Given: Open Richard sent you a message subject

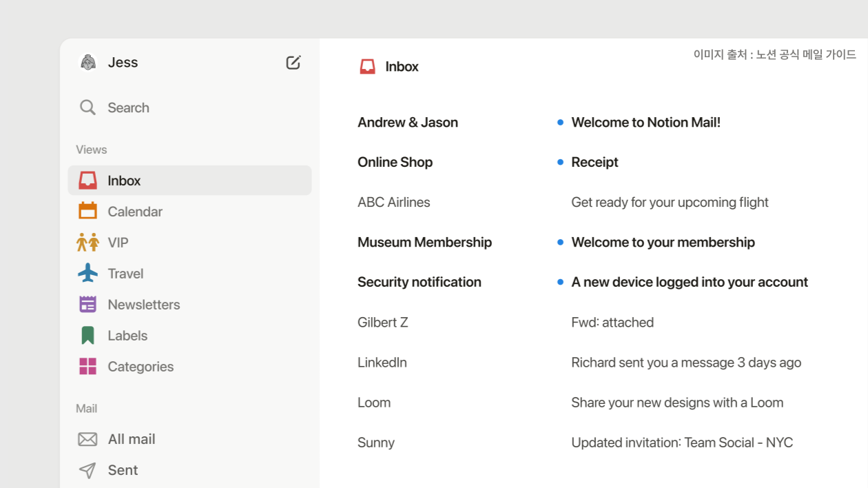Looking at the screenshot, I should pyautogui.click(x=686, y=363).
